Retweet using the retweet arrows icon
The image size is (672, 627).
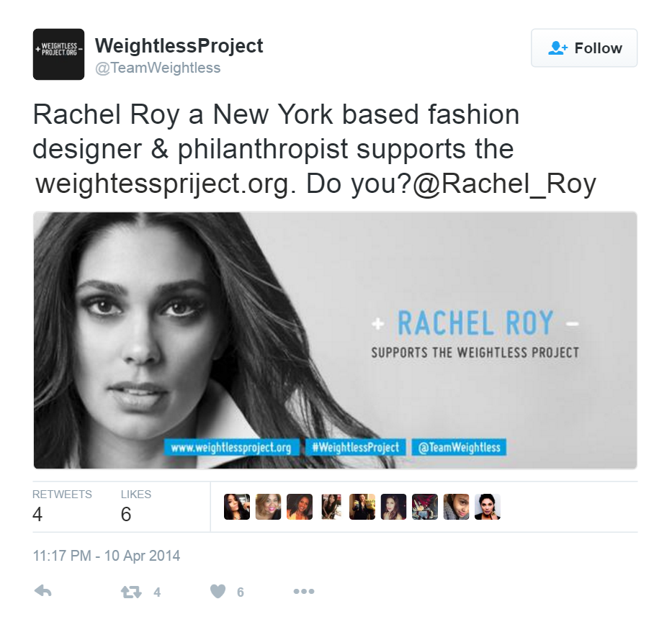coord(131,592)
